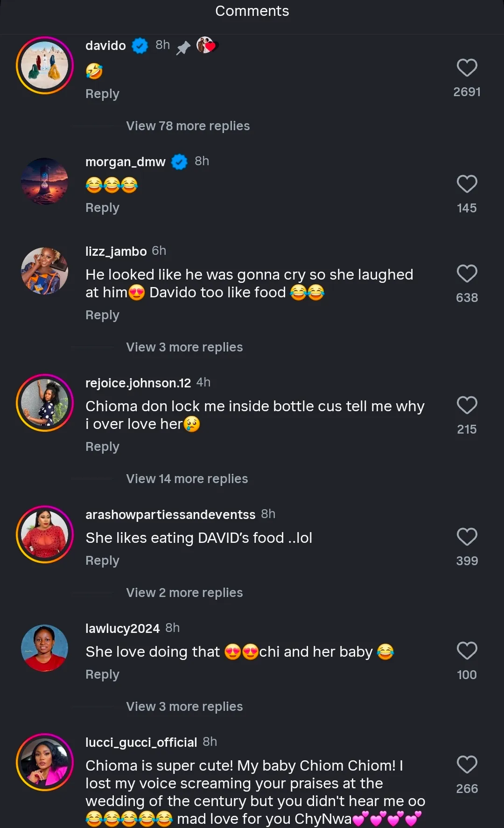Expand View 14 more replies
504x828 pixels.
coord(187,479)
